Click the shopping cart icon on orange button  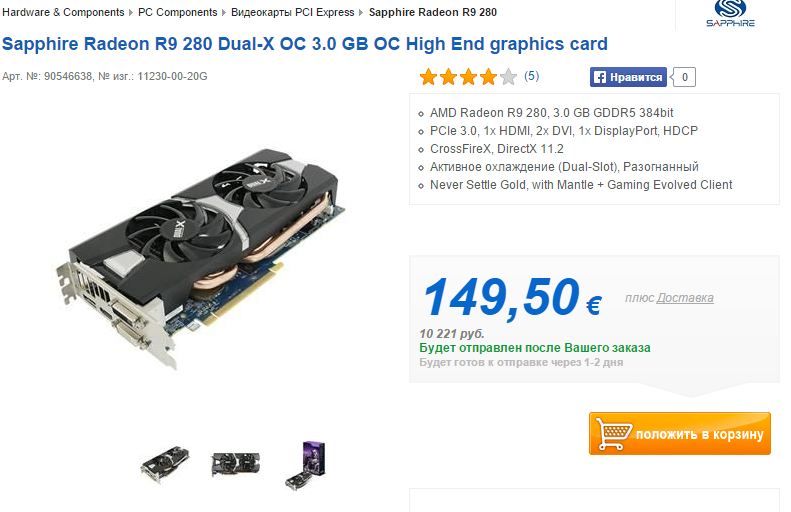(613, 433)
